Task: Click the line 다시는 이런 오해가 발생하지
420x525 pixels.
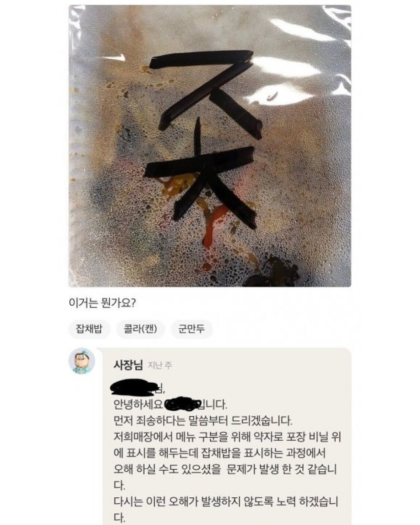Action: pos(225,502)
